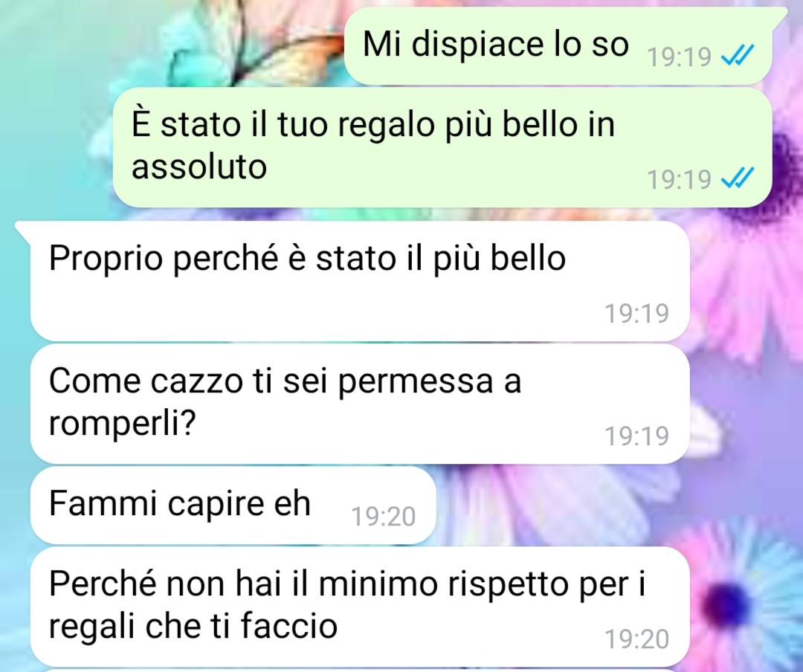Click the pointed tail of the "Mi dispiace lo so" bubble
803x672 pixels.
779,16
